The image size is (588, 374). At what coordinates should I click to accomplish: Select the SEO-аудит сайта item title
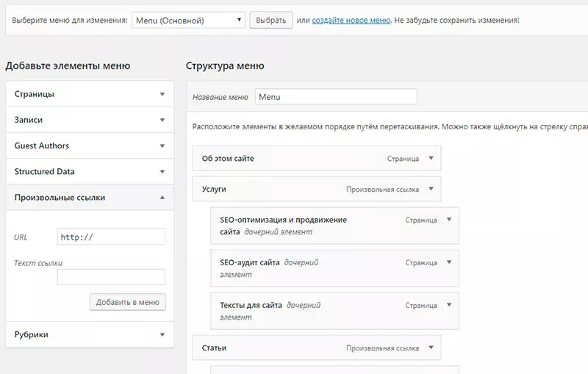coord(250,263)
